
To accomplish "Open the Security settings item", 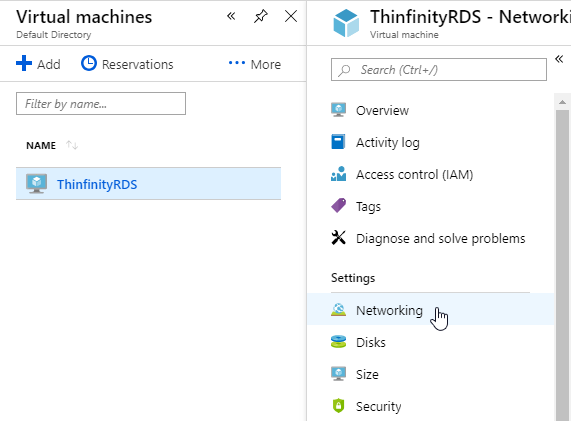I will pos(378,406).
